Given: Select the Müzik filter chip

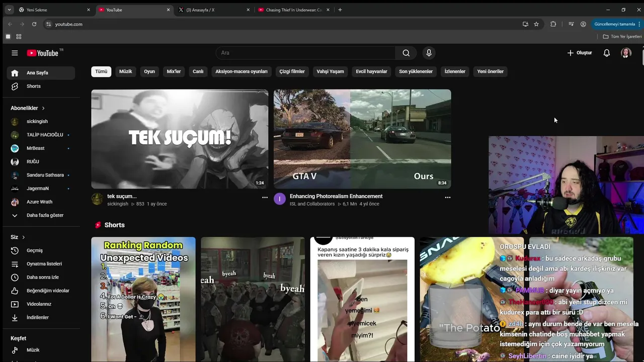Looking at the screenshot, I should [126, 71].
